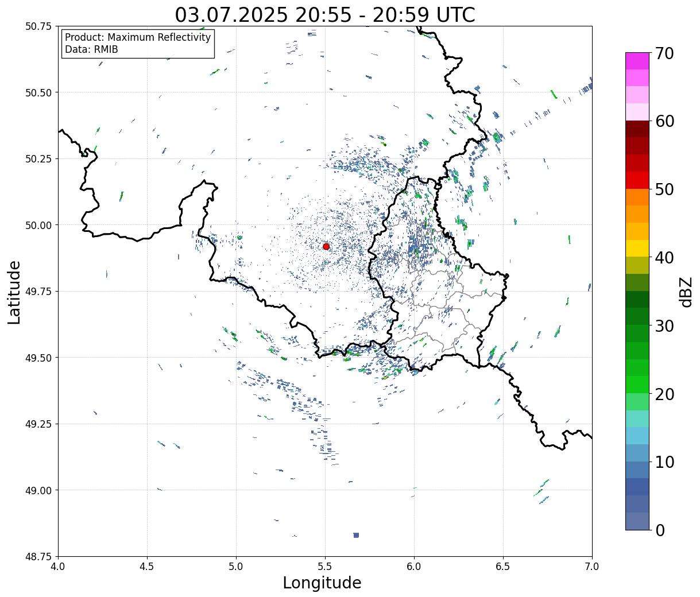
Task: Click the plot title '03.07.2025 20:55 - 20:59 UTC'
Action: [325, 15]
